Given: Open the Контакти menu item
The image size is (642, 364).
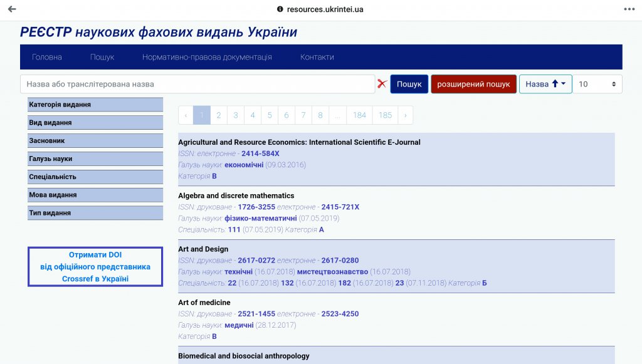Looking at the screenshot, I should (317, 57).
